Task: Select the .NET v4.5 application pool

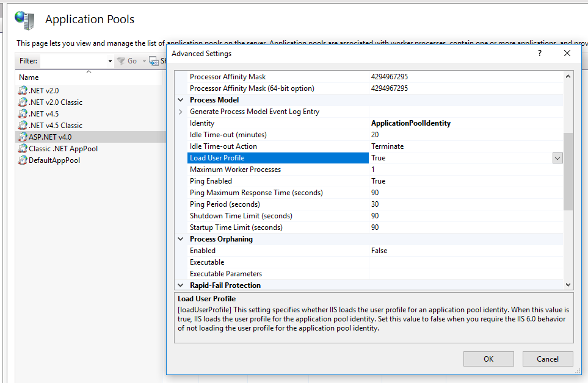Action: click(44, 114)
